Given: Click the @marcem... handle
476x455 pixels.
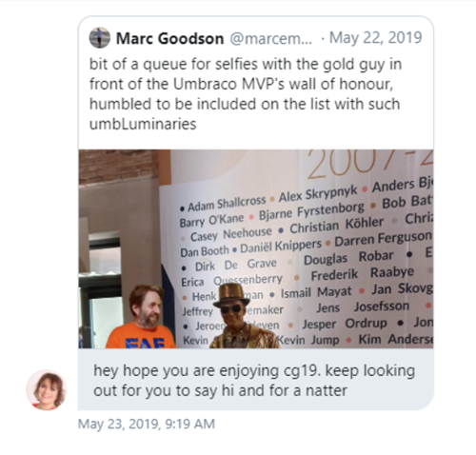Looking at the screenshot, I should [270, 39].
